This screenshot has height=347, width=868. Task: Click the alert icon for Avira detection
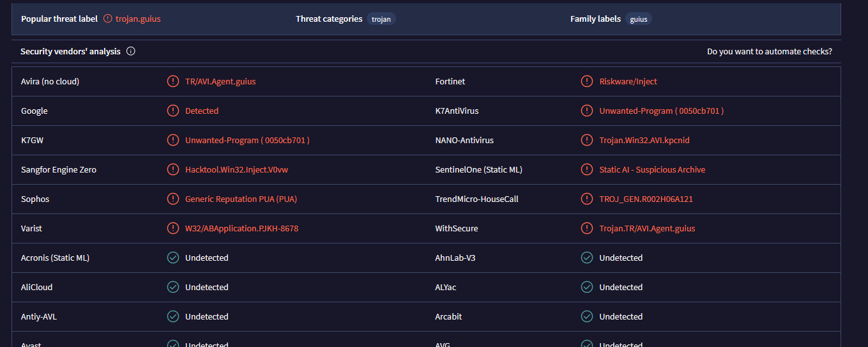pyautogui.click(x=172, y=81)
